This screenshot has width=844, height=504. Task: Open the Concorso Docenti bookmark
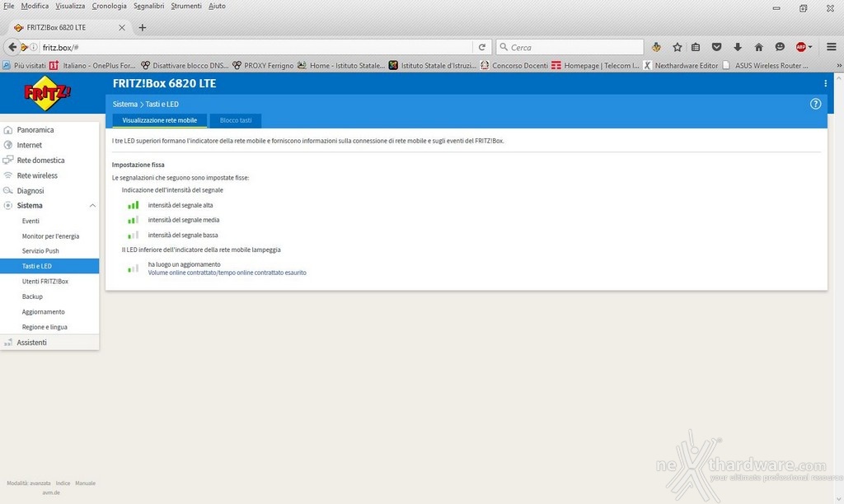pyautogui.click(x=514, y=66)
